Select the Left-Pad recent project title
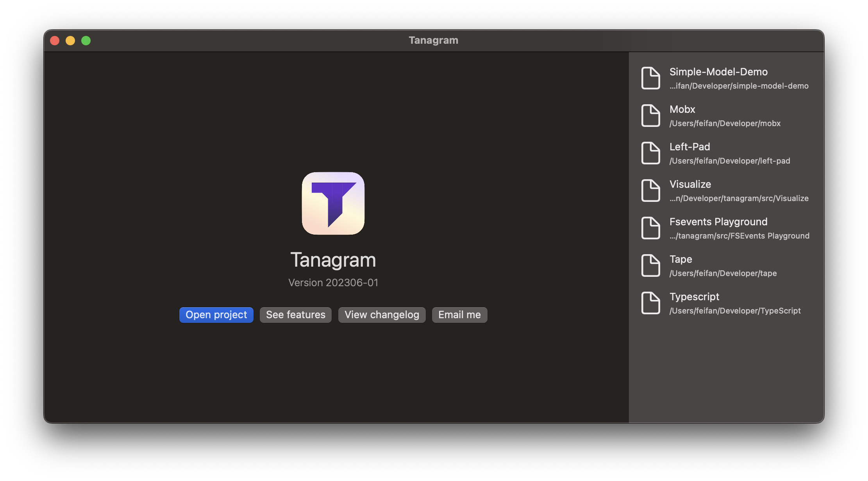The height and width of the screenshot is (481, 868). tap(689, 147)
